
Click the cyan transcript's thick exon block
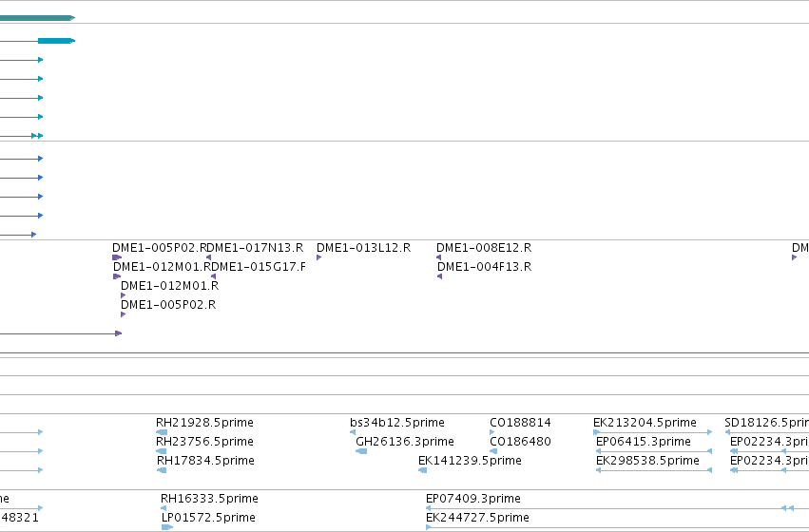[56, 41]
